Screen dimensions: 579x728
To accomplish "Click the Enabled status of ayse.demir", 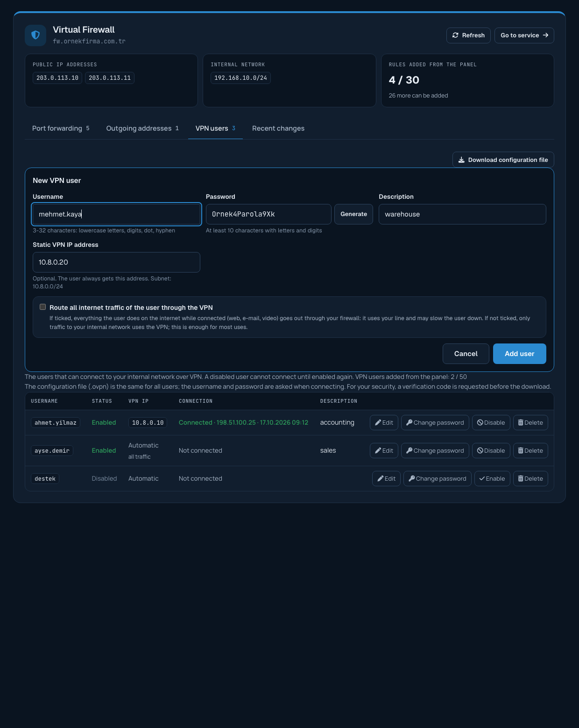I will pos(104,451).
